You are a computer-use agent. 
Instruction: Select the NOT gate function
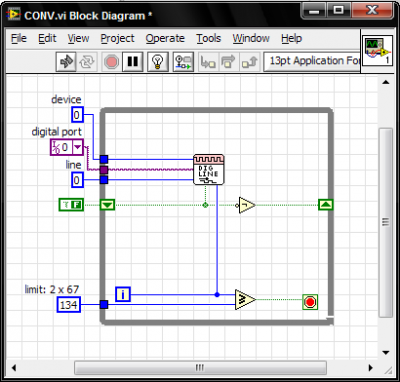pyautogui.click(x=247, y=205)
